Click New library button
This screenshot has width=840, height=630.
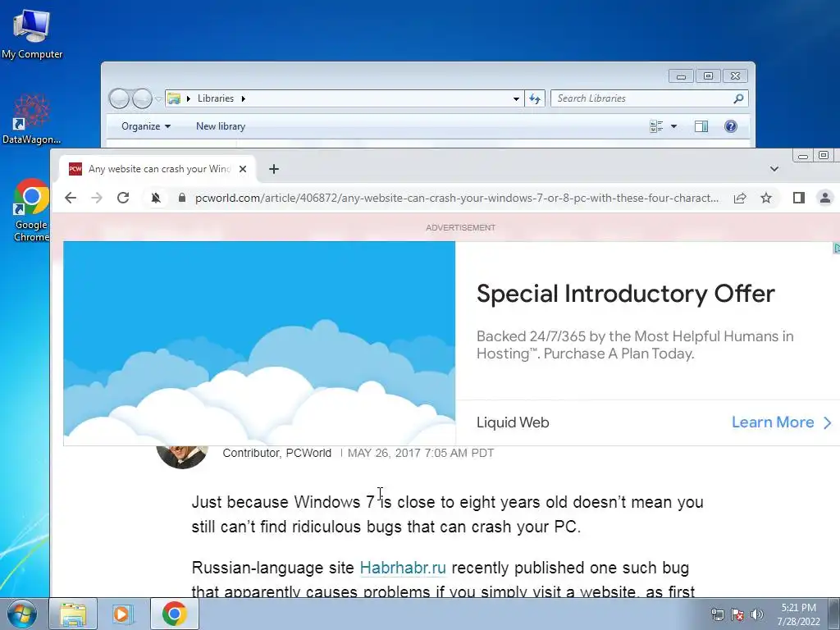[x=221, y=126]
